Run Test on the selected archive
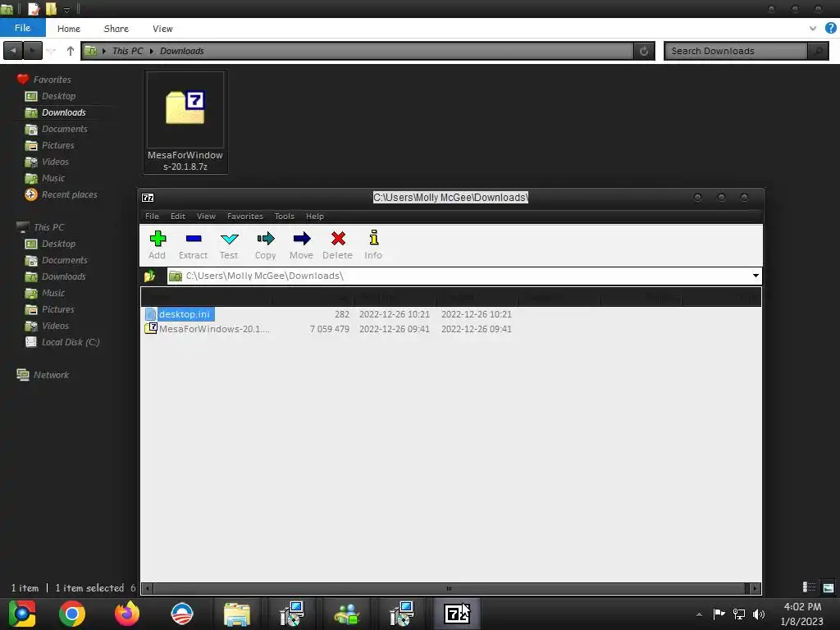Viewport: 840px width, 630px height. (229, 244)
